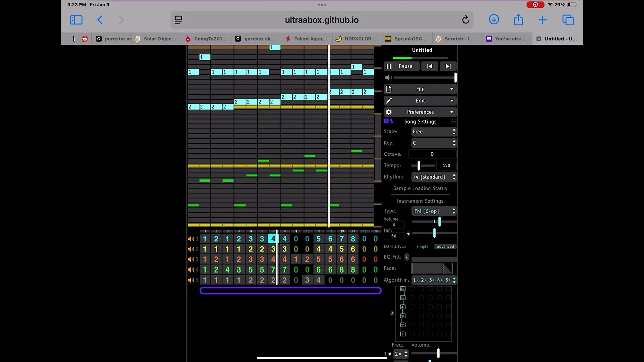
Task: Adjust the instrument Volume slider
Action: point(434,222)
